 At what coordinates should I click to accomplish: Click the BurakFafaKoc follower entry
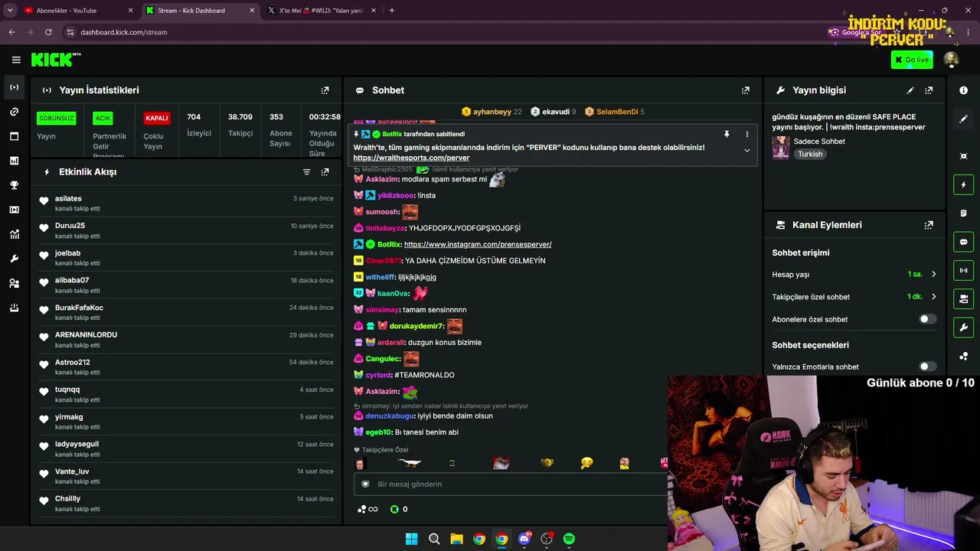pos(186,312)
